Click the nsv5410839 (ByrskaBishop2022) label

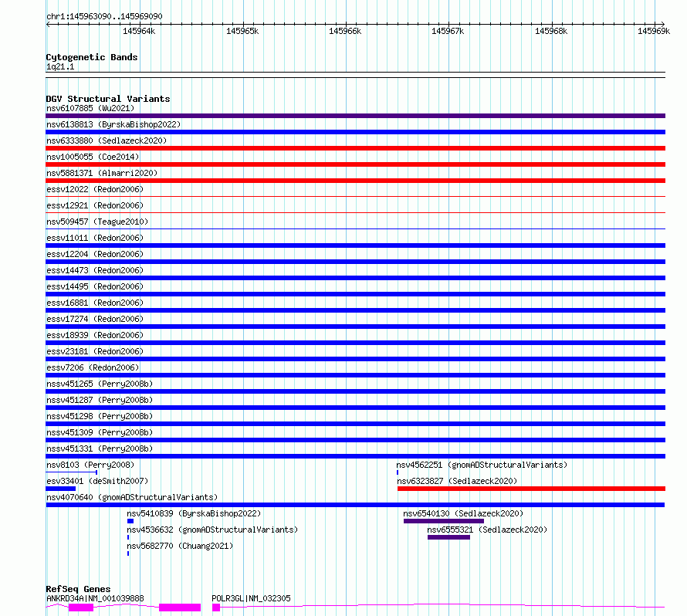click(194, 513)
